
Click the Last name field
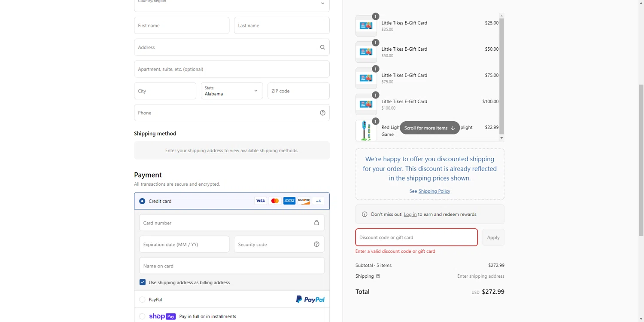(x=282, y=25)
